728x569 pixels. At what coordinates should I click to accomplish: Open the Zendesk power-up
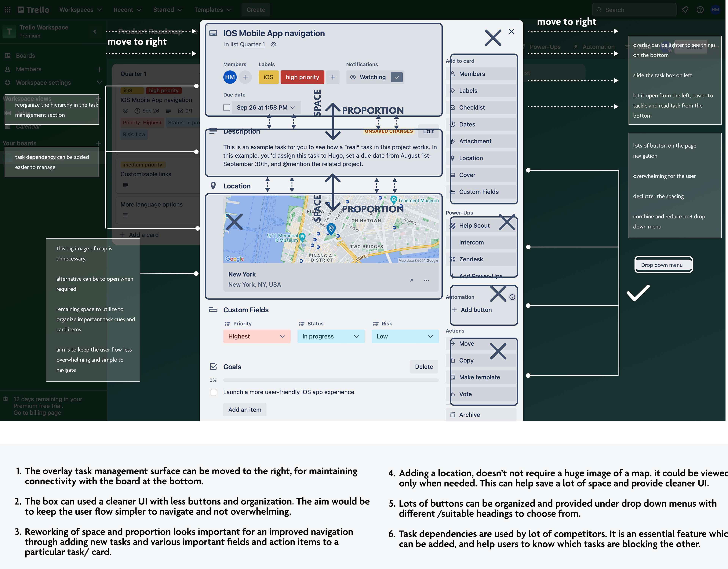[x=481, y=259]
